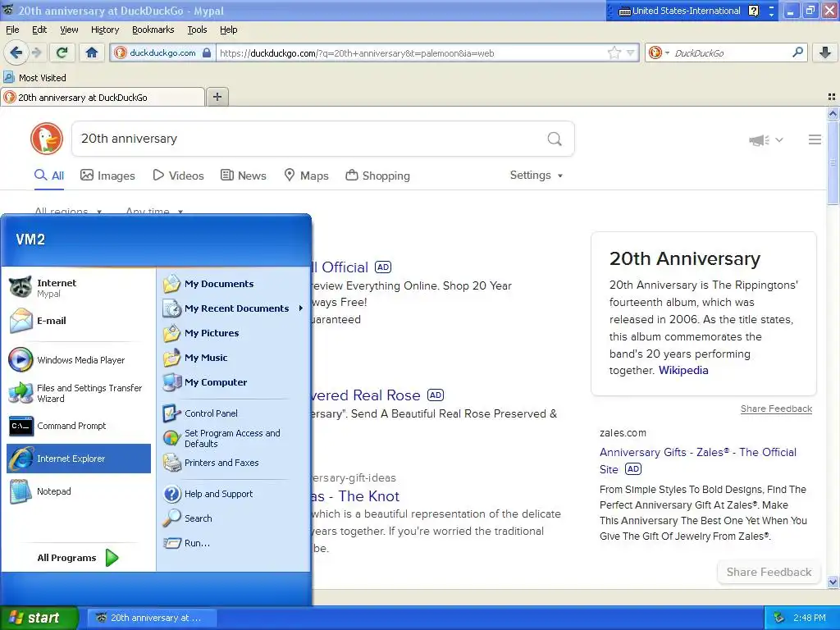The image size is (840, 630).
Task: Open Help and Support
Action: [235, 494]
